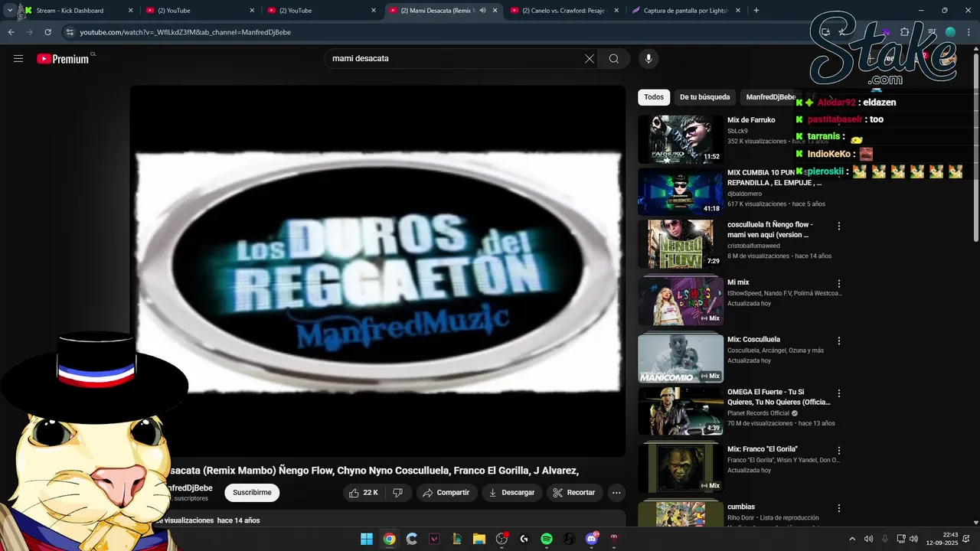Open options menu for Mix: Cosculluela
The width and height of the screenshot is (980, 551).
pyautogui.click(x=839, y=341)
